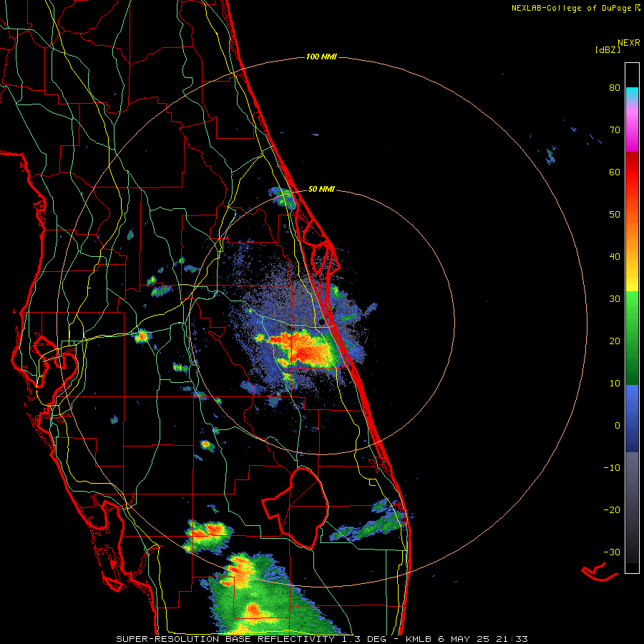Click the cyan top segment of color bar

[632, 94]
